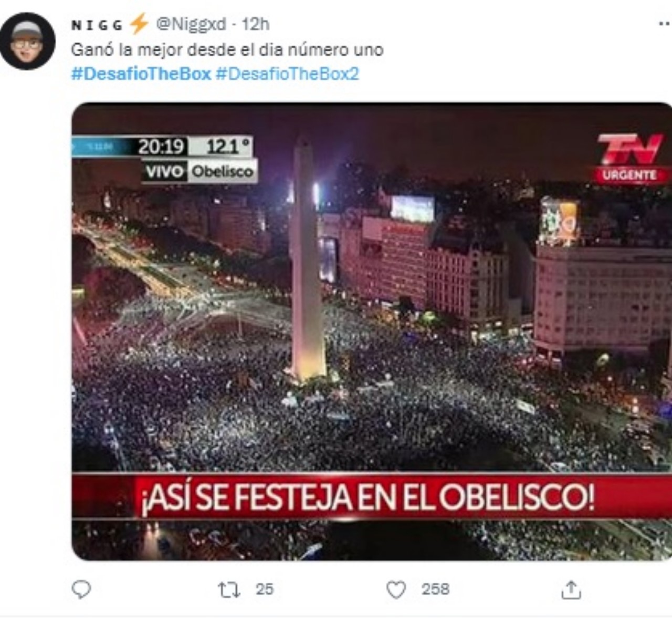This screenshot has width=672, height=631.
Task: Open the attached Obelisco crowd photo
Action: pyautogui.click(x=372, y=331)
